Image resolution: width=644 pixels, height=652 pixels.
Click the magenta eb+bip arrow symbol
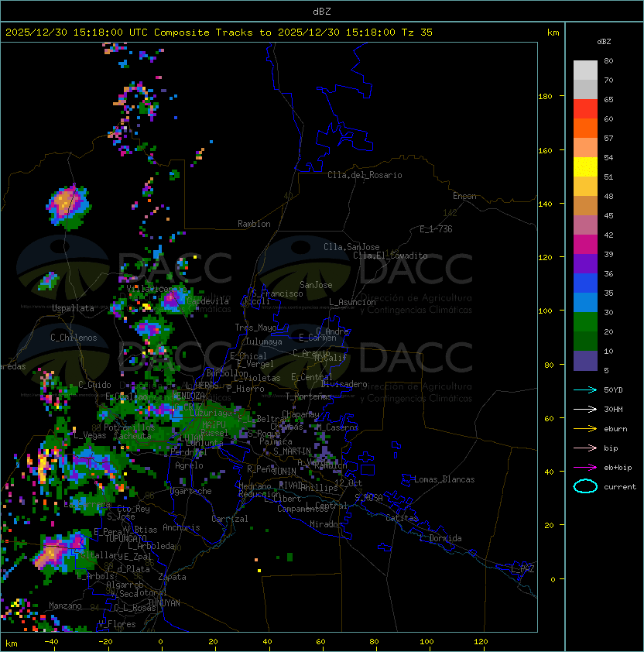[585, 468]
